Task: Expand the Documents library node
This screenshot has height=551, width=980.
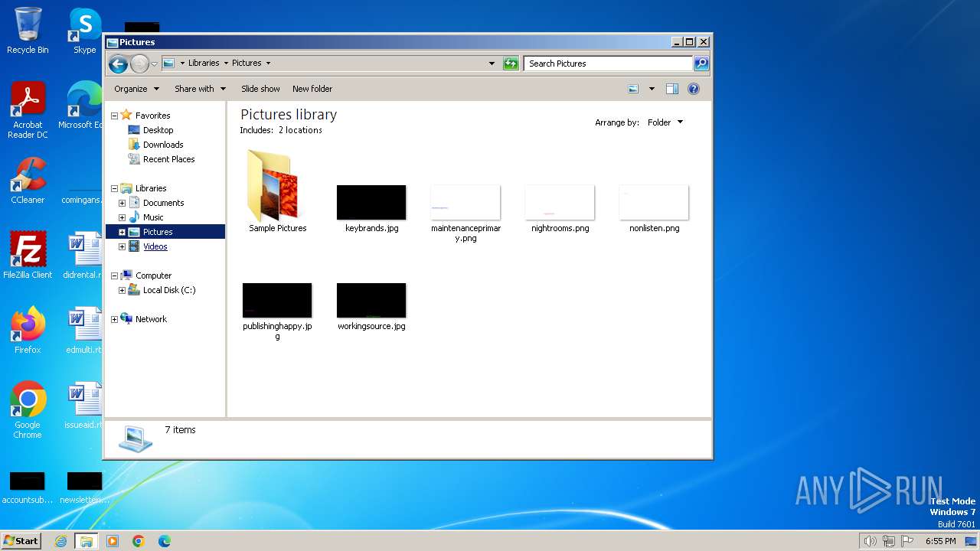Action: (122, 203)
